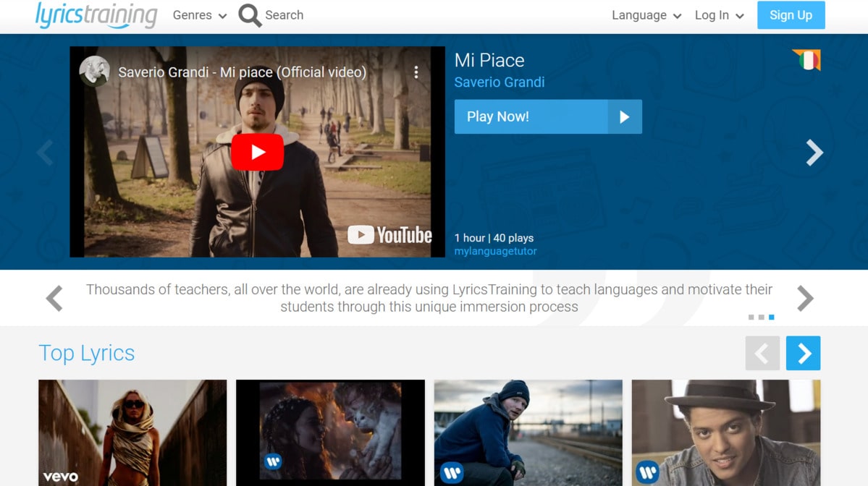868x486 pixels.
Task: Select the third testimonial pagination dot
Action: (x=772, y=317)
